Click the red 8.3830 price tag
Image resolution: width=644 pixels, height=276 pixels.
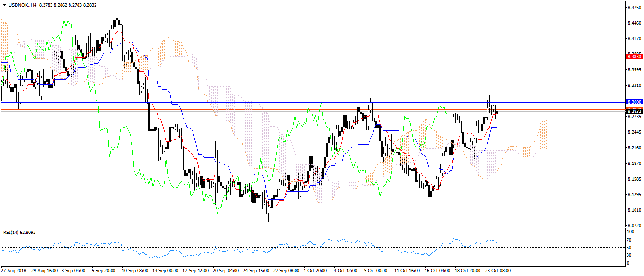(634, 56)
